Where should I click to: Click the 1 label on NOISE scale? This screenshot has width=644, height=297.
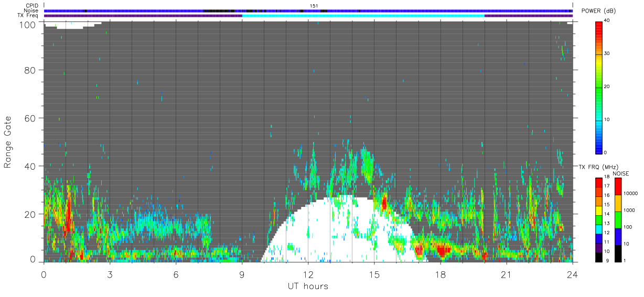click(626, 260)
